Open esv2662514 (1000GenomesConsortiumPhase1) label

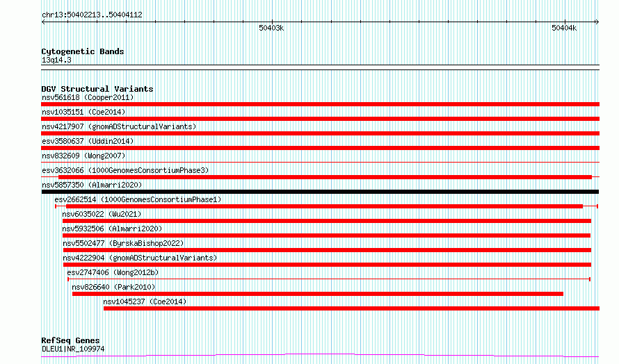[x=138, y=199]
